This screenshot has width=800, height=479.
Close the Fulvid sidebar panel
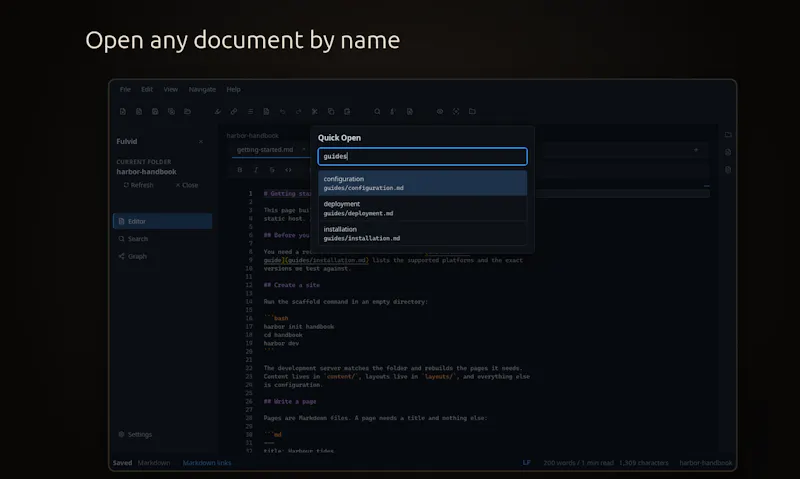point(201,141)
